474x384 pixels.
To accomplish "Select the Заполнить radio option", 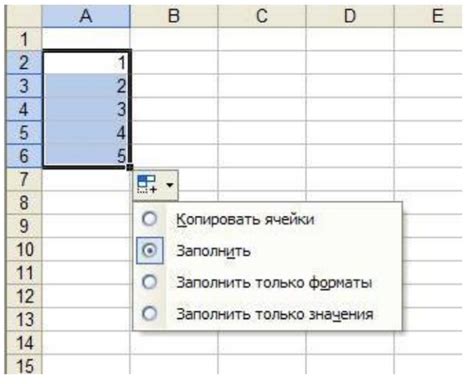I will [x=150, y=250].
